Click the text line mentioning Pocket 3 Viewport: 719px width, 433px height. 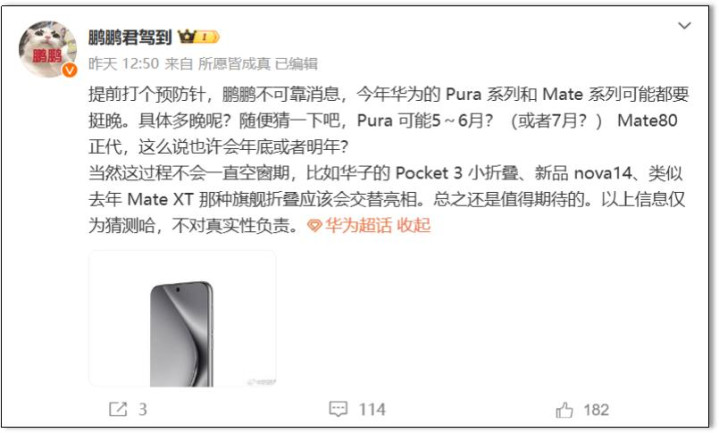385,173
